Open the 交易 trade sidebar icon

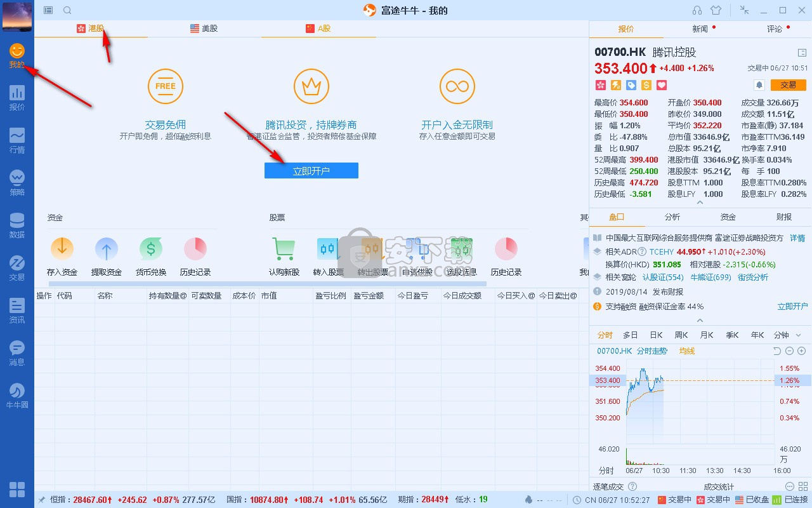17,269
